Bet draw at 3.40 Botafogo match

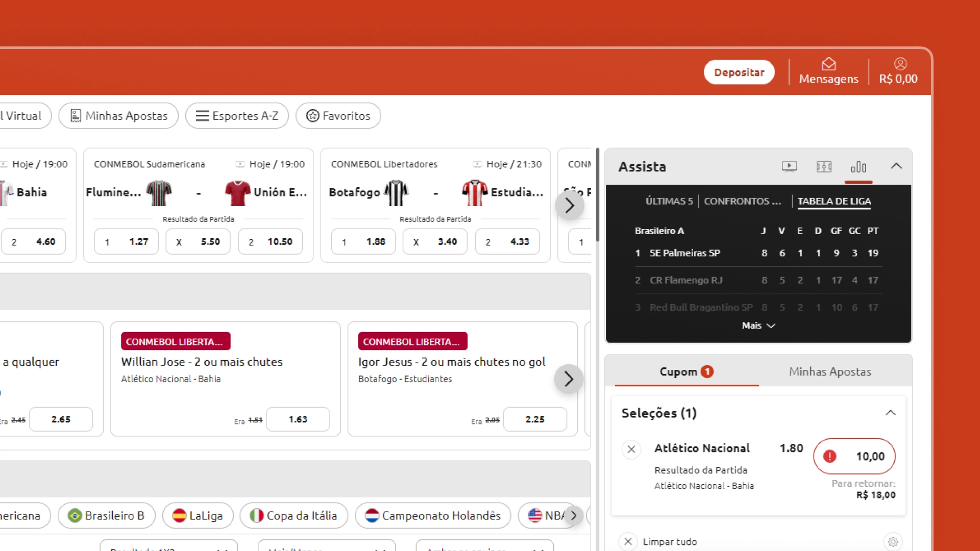point(435,241)
